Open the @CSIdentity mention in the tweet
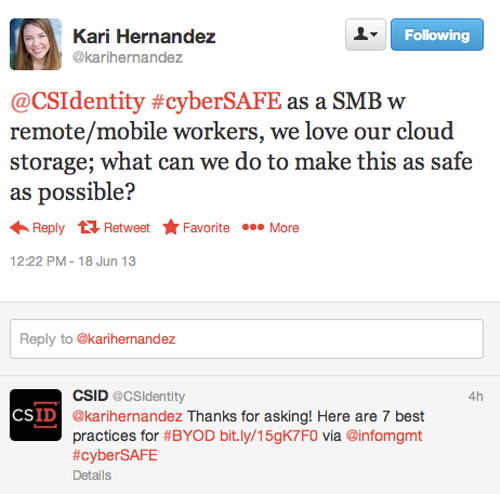This screenshot has height=494, width=500. tap(78, 101)
